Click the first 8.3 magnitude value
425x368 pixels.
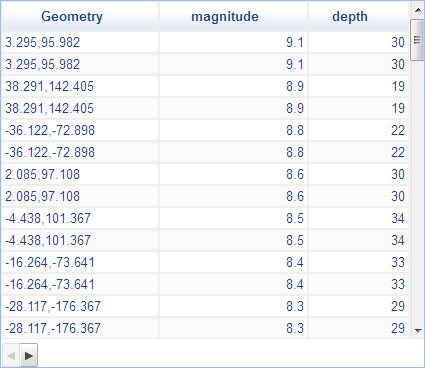[x=295, y=306]
